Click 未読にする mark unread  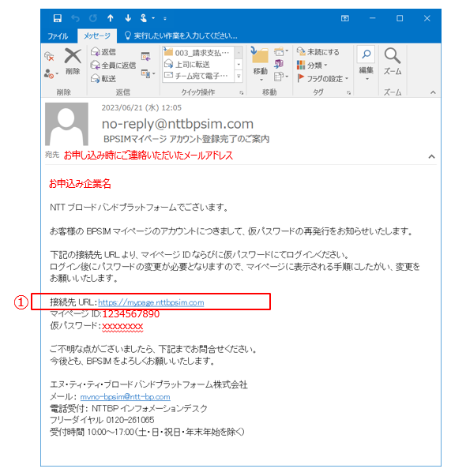318,52
